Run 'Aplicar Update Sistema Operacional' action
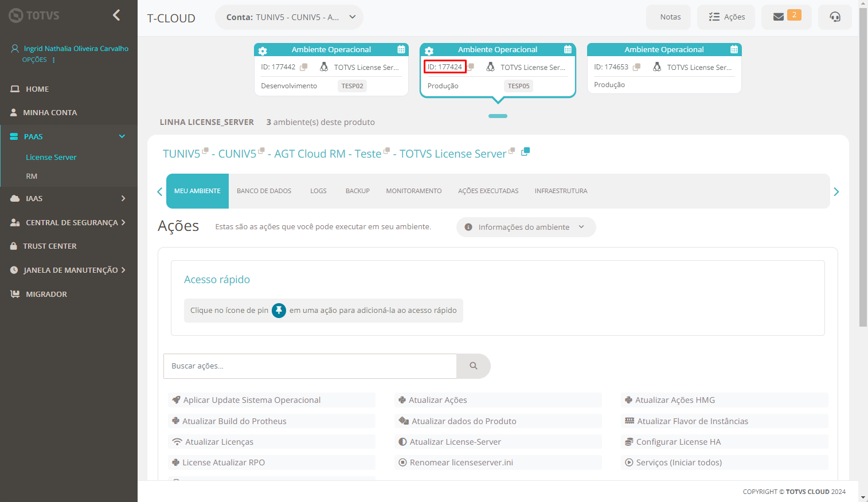Screen dimensions: 868x502 tap(272, 400)
